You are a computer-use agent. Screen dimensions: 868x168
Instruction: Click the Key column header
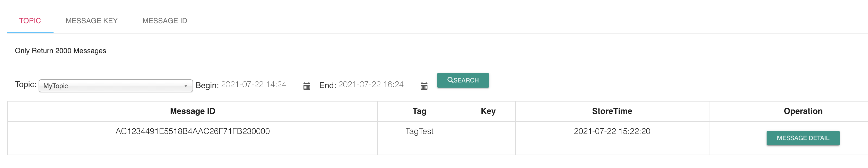click(x=488, y=111)
